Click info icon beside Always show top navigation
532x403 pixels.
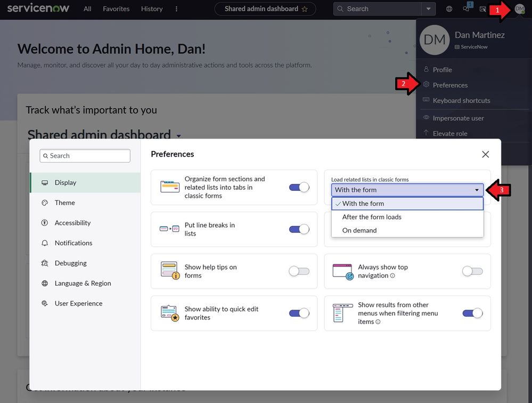(392, 276)
